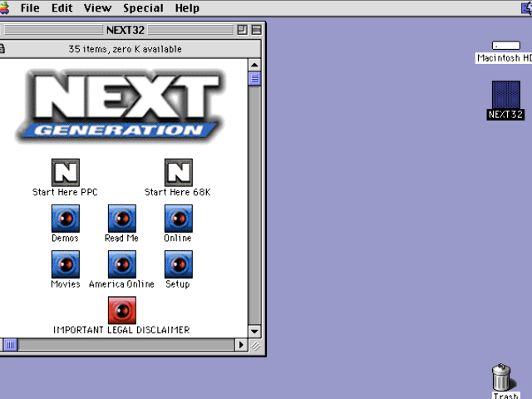The height and width of the screenshot is (399, 532).
Task: Select the Setup folder icon
Action: (x=179, y=264)
